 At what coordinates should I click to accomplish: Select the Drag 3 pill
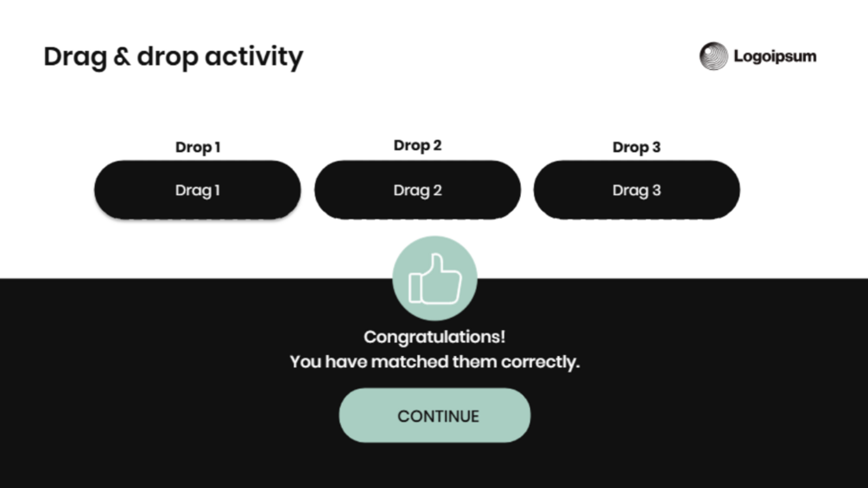tap(637, 190)
